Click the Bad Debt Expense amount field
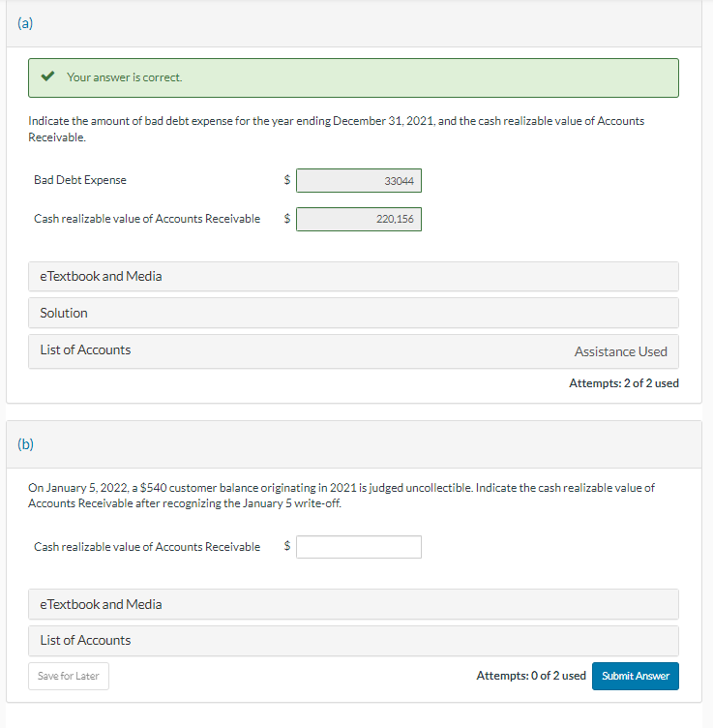This screenshot has height=728, width=713. 358,181
